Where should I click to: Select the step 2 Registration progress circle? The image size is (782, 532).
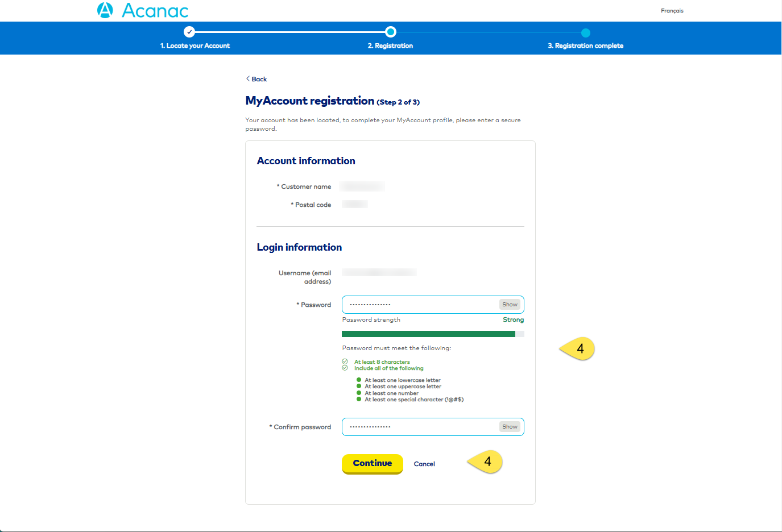tap(390, 32)
